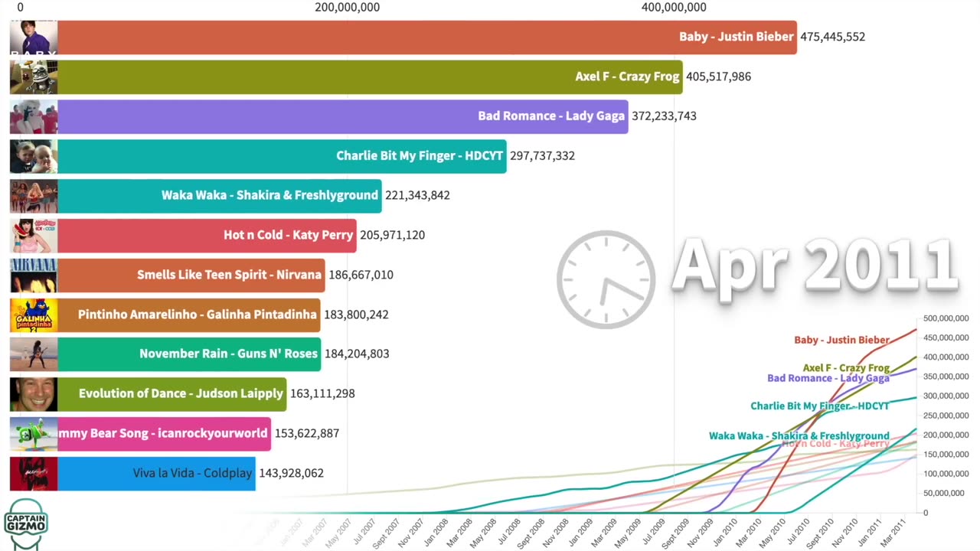This screenshot has width=980, height=551.
Task: Click the 500,000,000 line chart axis value
Action: [946, 318]
